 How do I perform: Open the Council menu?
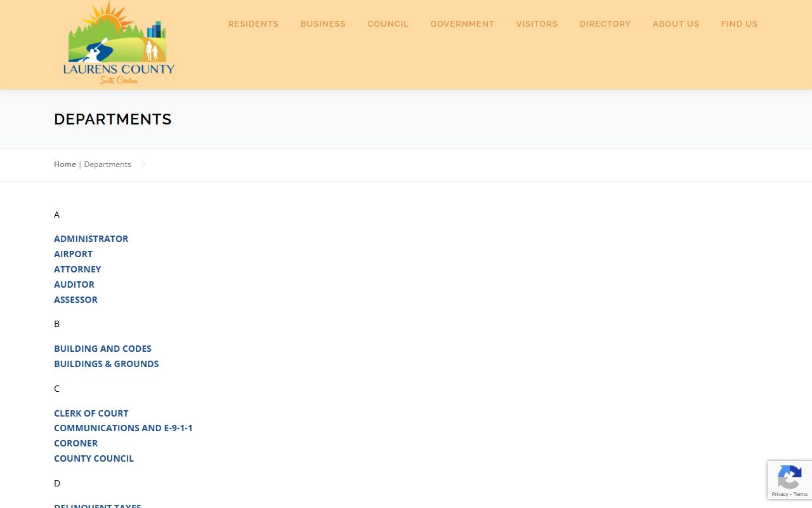388,24
